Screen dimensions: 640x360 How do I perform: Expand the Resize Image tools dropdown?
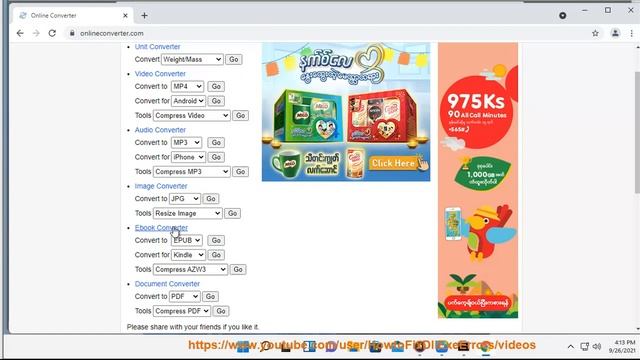click(188, 213)
